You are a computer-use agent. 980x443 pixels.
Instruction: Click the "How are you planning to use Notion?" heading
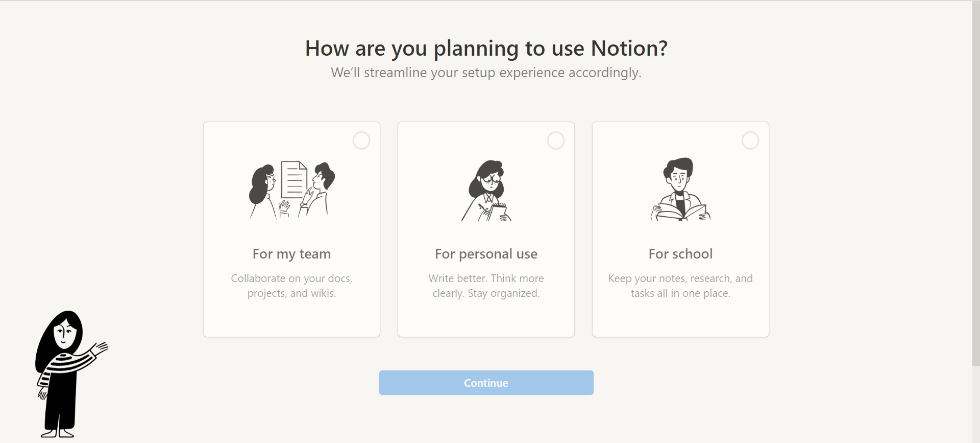point(486,49)
